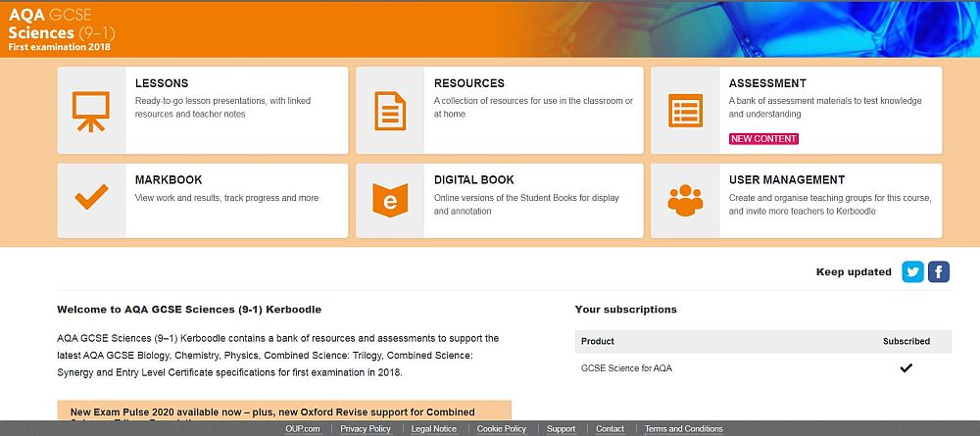The width and height of the screenshot is (980, 436).
Task: Select the ASSESSMENT tile heading
Action: coord(767,83)
